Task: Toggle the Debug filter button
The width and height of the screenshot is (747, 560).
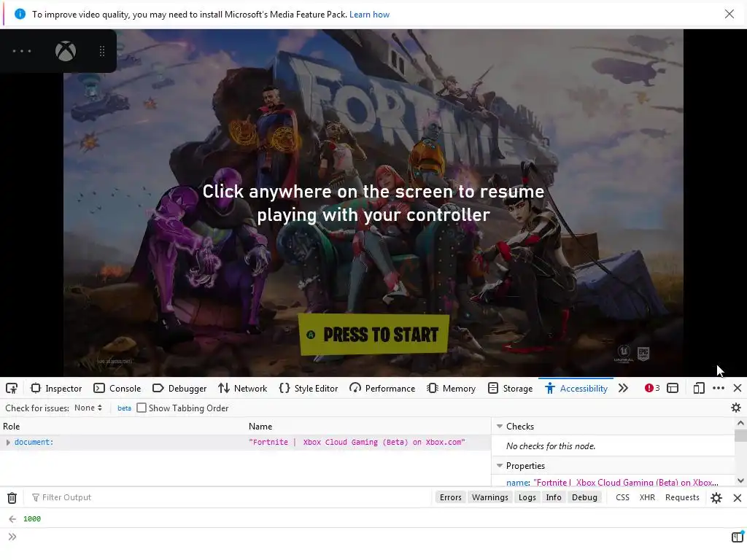Action: pos(584,497)
